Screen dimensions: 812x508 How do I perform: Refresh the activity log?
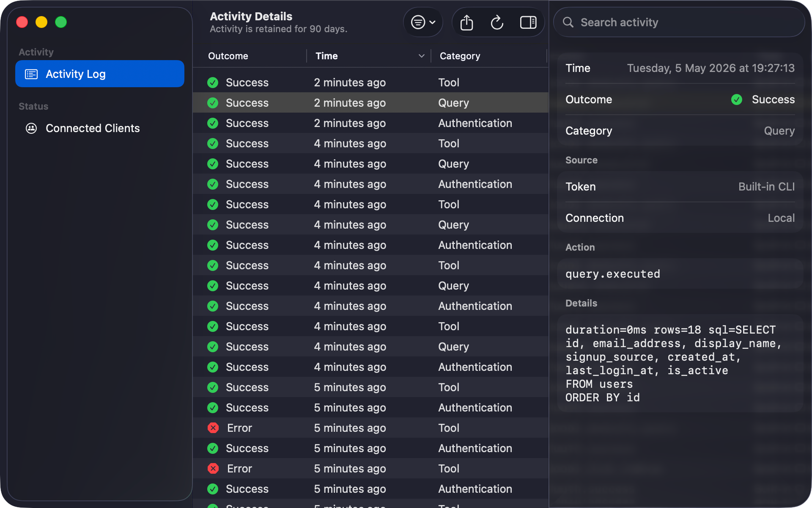(x=497, y=22)
